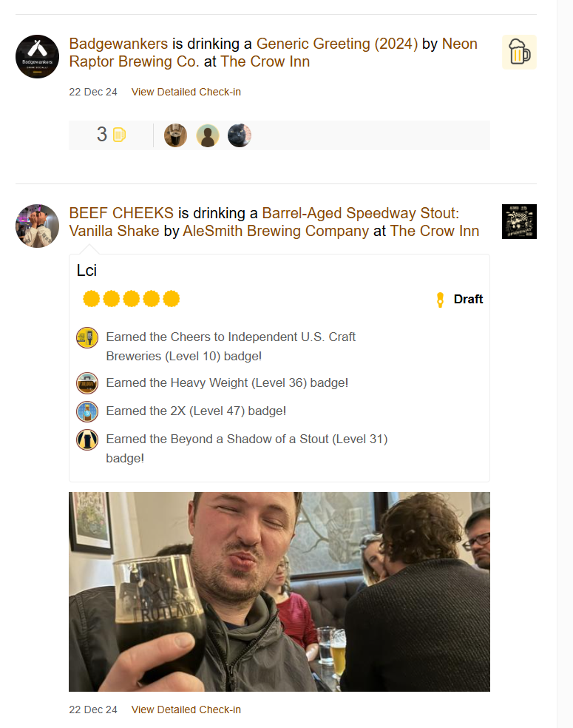Viewport: 573px width, 728px height.
Task: View the Detailed Check-in under the photo
Action: point(186,710)
